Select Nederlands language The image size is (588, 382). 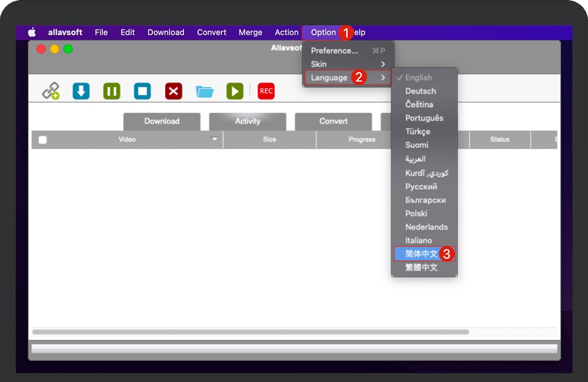[x=424, y=227]
